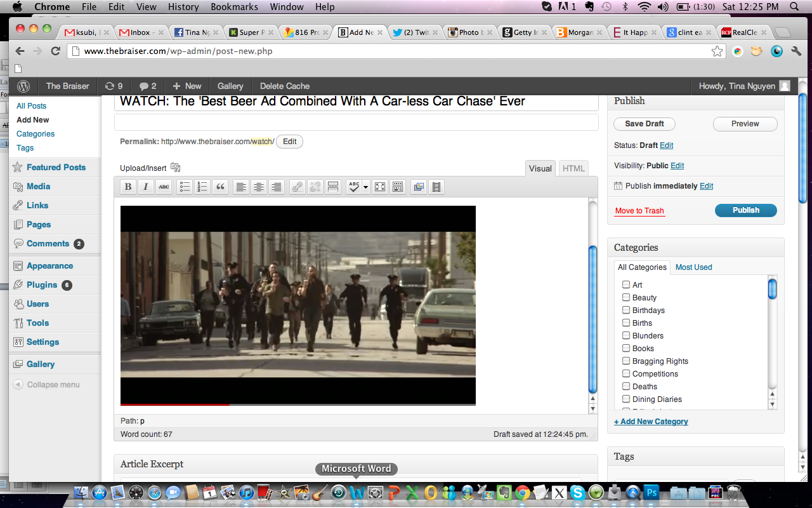Click the video's red progress bar
This screenshot has width=812, height=508.
coord(175,404)
